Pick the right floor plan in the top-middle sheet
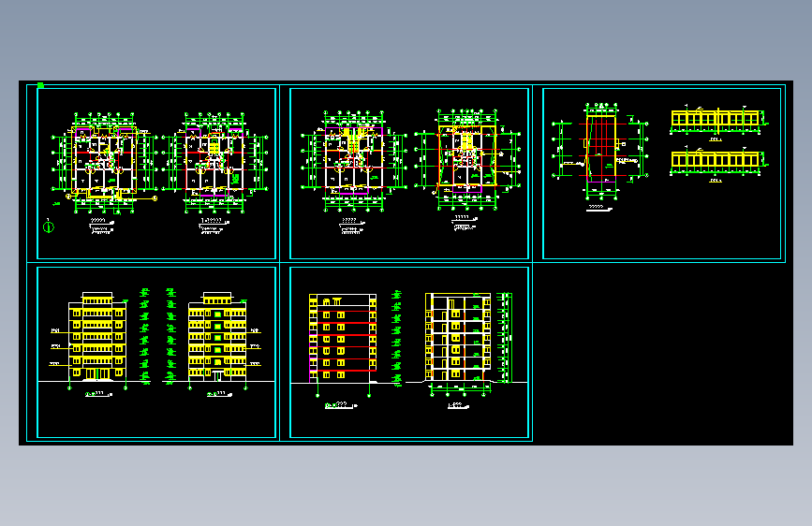 click(467, 160)
